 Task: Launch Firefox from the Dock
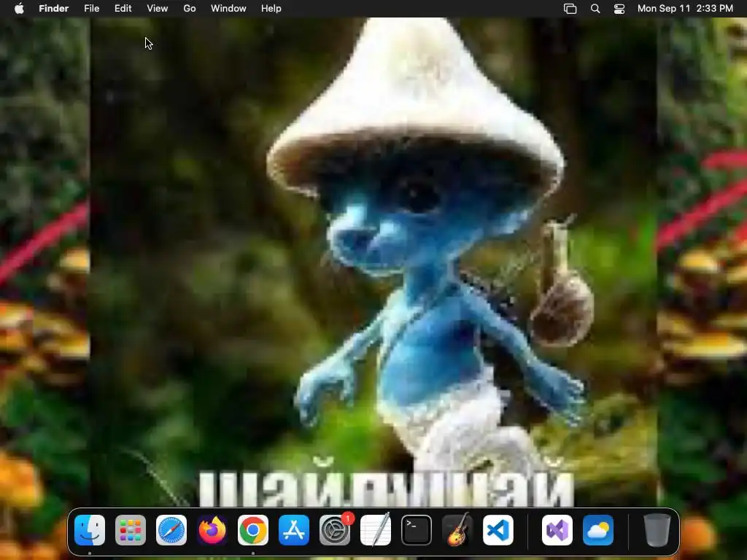212,530
